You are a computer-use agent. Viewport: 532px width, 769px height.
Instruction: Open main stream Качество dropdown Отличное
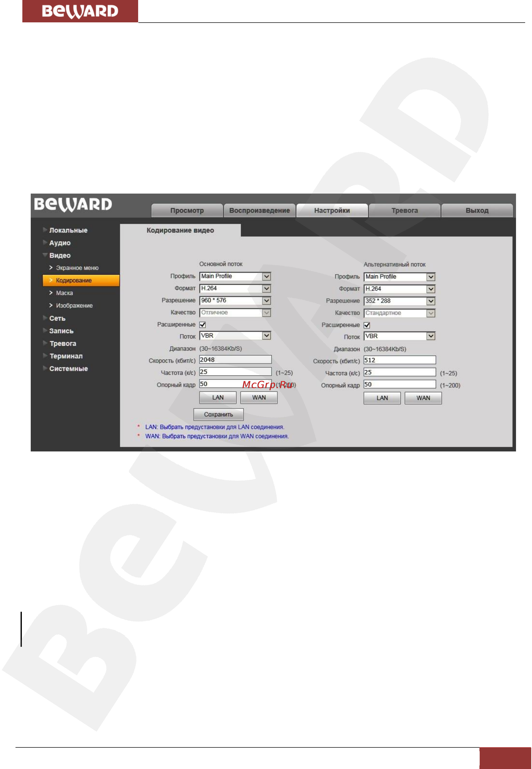235,313
